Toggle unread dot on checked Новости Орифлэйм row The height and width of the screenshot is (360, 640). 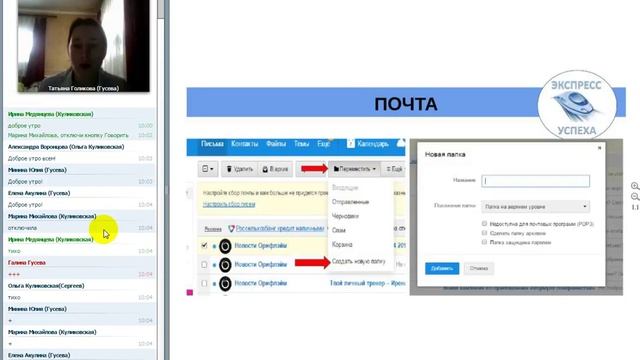point(214,246)
